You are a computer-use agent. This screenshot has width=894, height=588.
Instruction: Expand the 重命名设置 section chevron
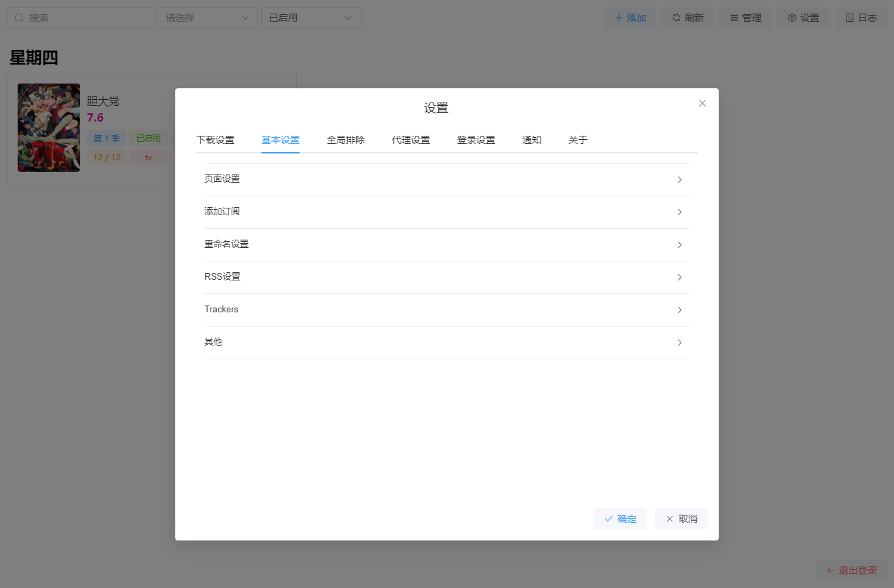[x=679, y=245]
